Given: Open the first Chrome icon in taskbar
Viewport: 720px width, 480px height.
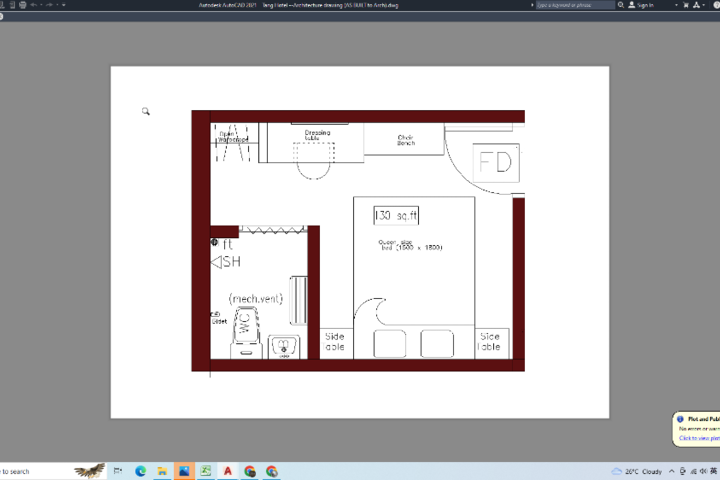Looking at the screenshot, I should [250, 471].
